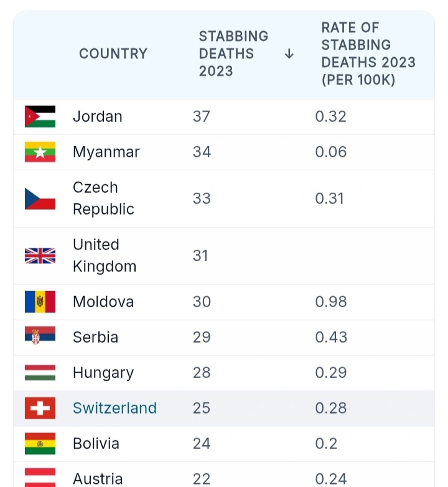Click Moldova's 0.98 rate value

click(331, 302)
